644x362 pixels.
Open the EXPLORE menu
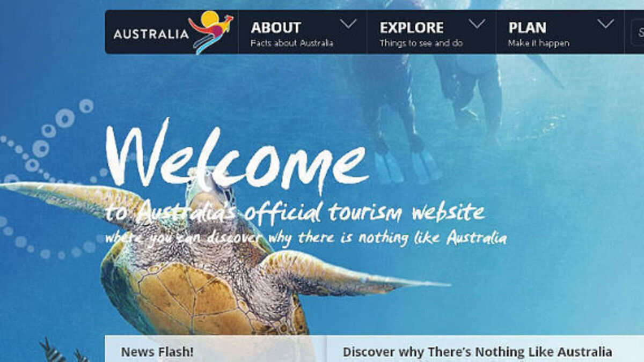412,27
